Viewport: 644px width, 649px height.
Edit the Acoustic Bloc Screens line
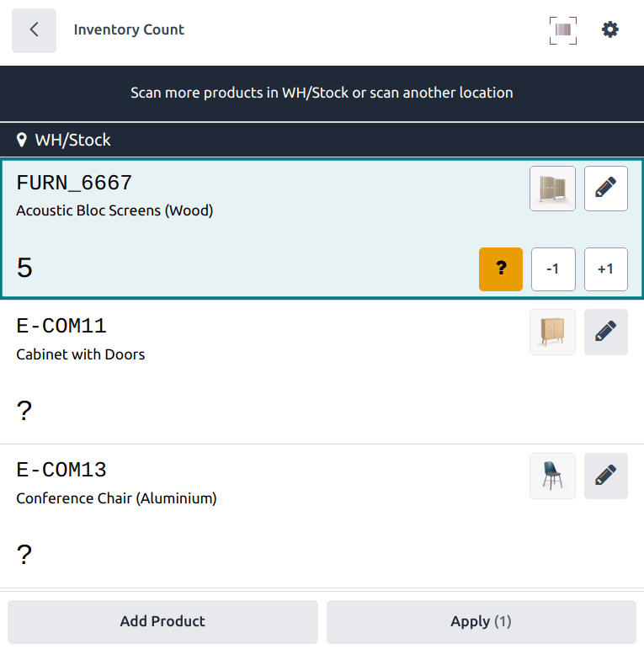[605, 189]
